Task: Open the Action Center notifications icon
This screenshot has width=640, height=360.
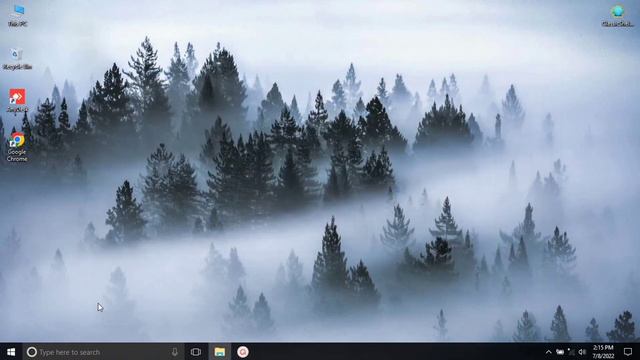Action: tap(628, 352)
